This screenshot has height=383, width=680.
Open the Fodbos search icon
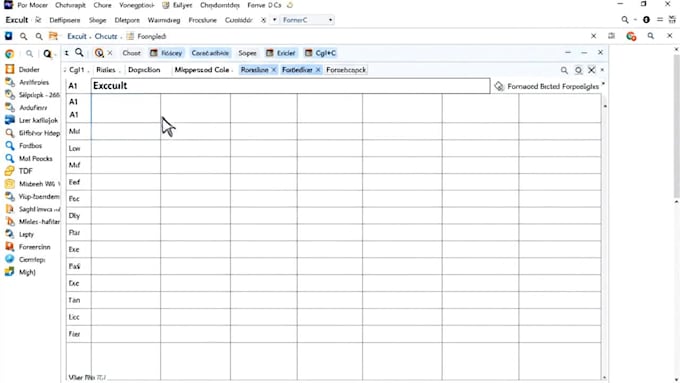tap(10, 146)
